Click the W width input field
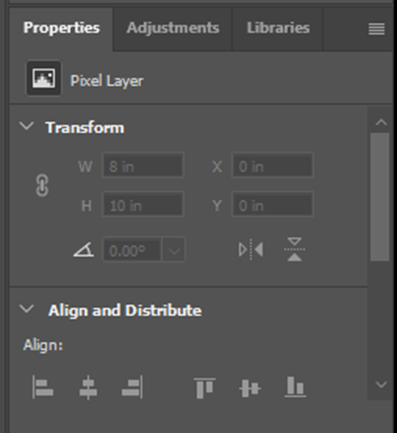Screen dimensions: 397x433 click(x=143, y=165)
